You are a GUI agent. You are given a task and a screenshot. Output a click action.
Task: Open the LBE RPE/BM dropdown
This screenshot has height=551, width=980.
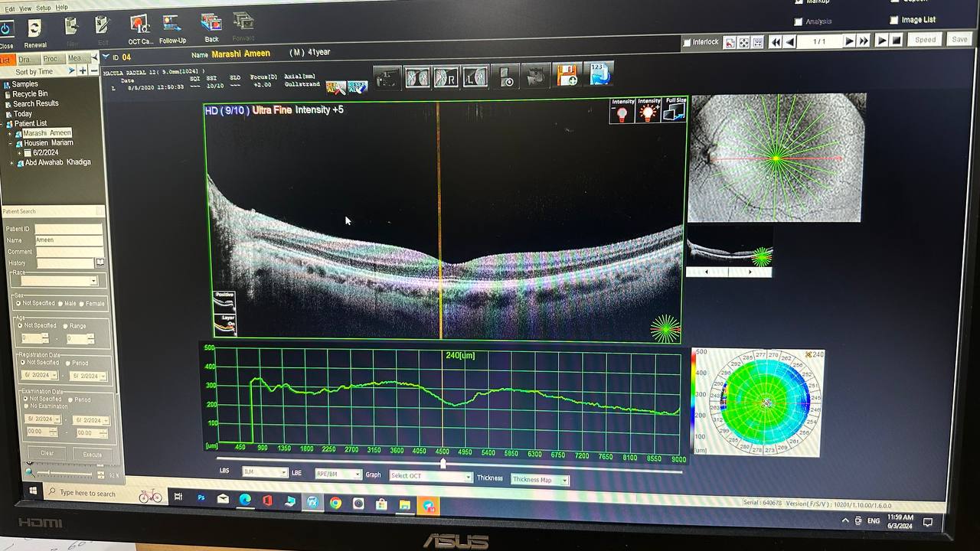338,474
